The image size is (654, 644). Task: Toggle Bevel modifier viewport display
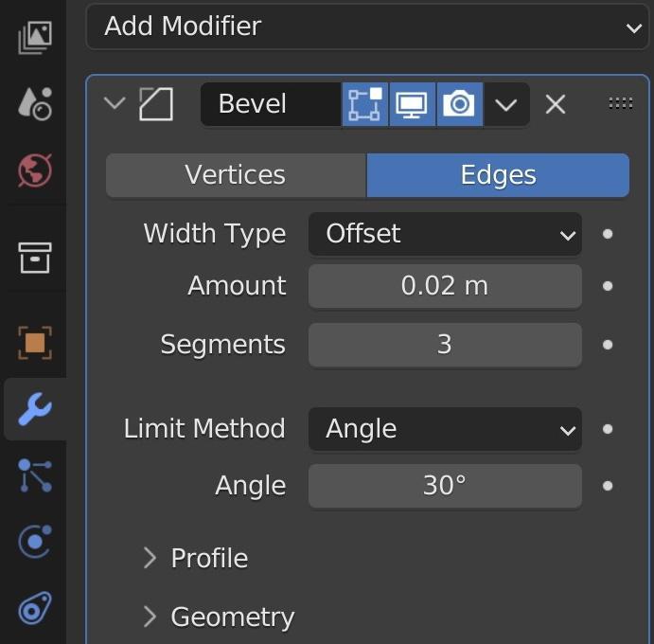412,104
